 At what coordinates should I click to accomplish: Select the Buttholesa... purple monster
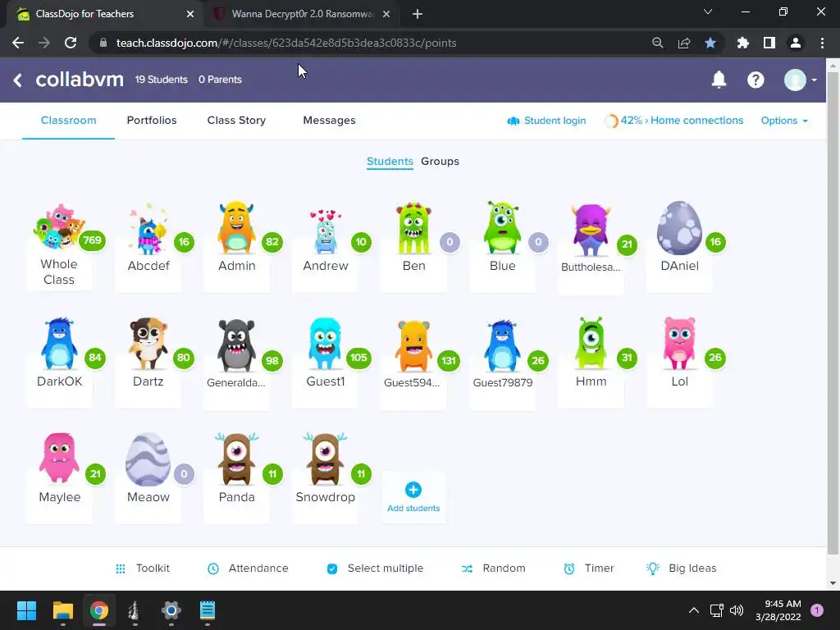click(x=591, y=231)
